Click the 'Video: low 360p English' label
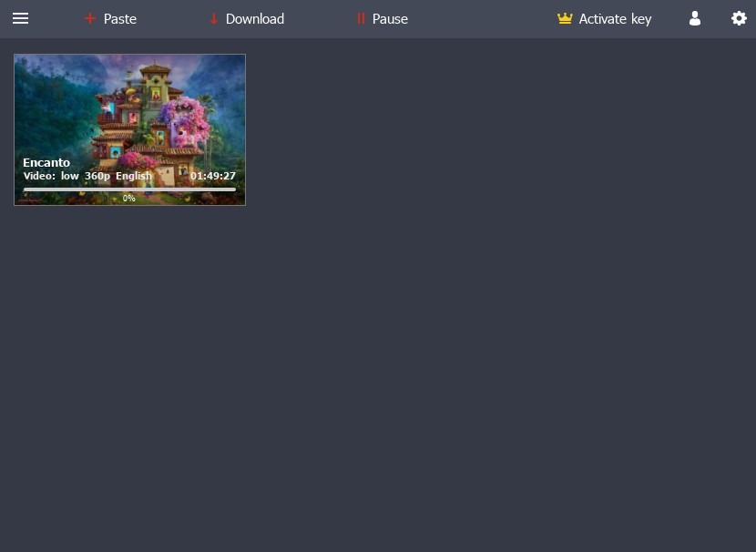Screen dimensions: 756x552 (87, 176)
